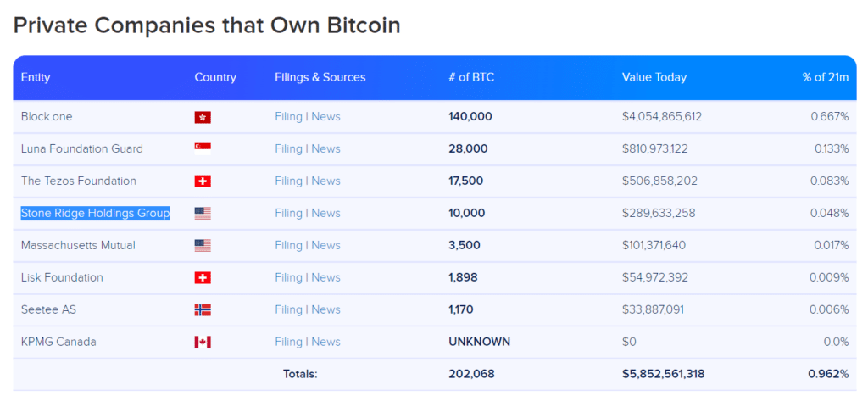Click the Singapore flag for Luna Foundation Guard

click(203, 147)
